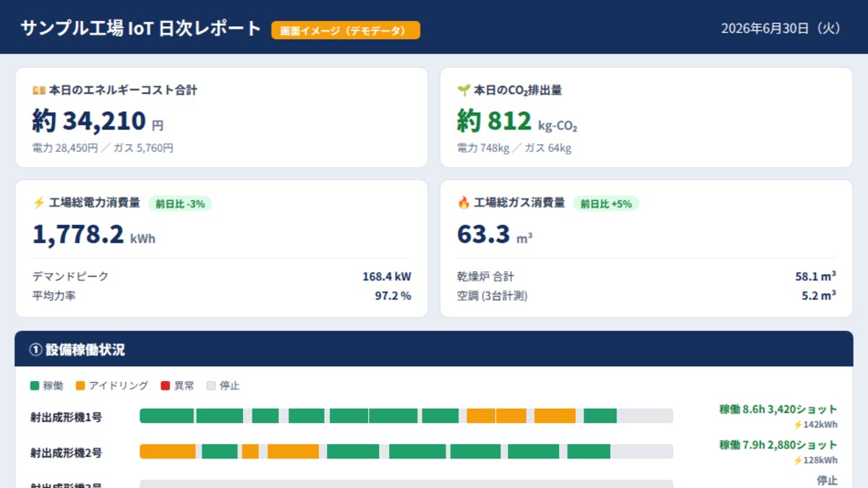Click the 平均力率 label
The height and width of the screenshot is (488, 868).
[54, 296]
